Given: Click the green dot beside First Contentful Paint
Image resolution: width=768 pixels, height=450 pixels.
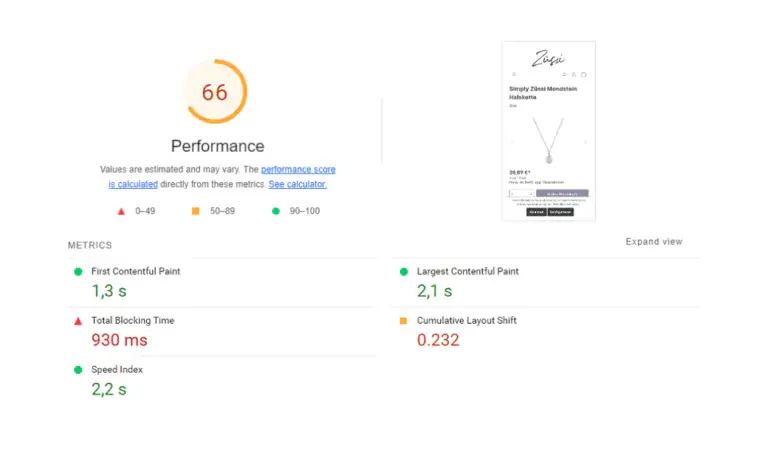Looking at the screenshot, I should pos(77,272).
